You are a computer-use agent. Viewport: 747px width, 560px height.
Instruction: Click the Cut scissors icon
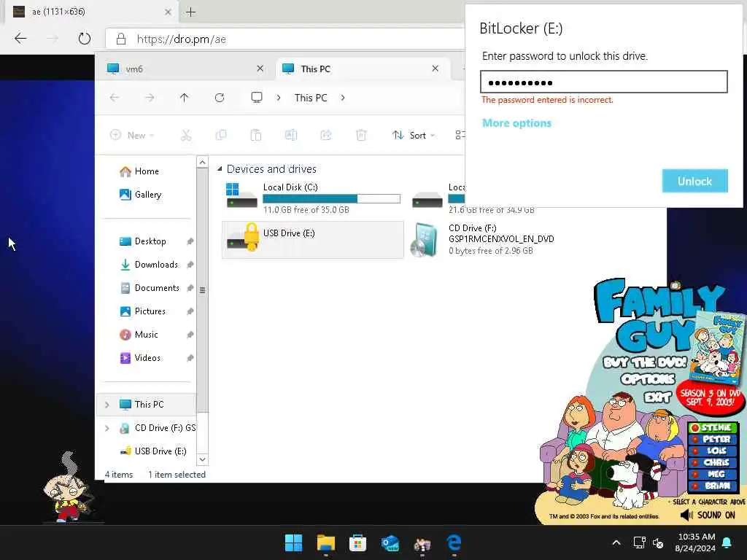pos(186,135)
